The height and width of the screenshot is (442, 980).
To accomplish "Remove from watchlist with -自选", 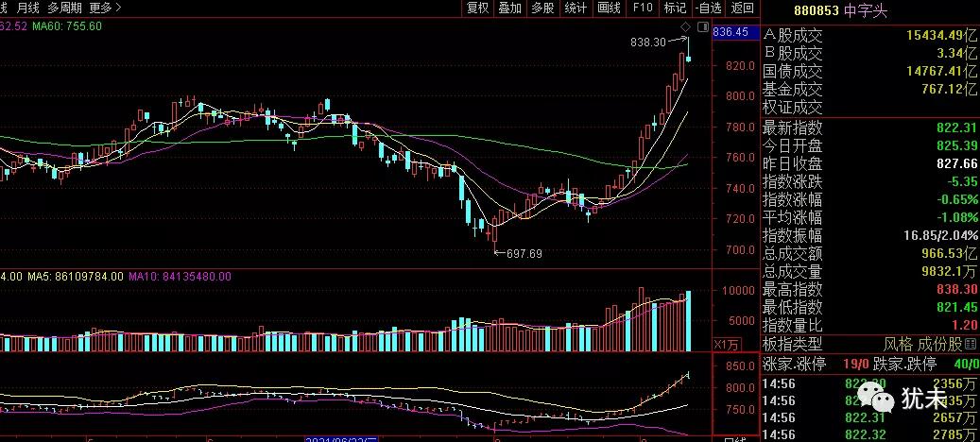I will point(709,8).
